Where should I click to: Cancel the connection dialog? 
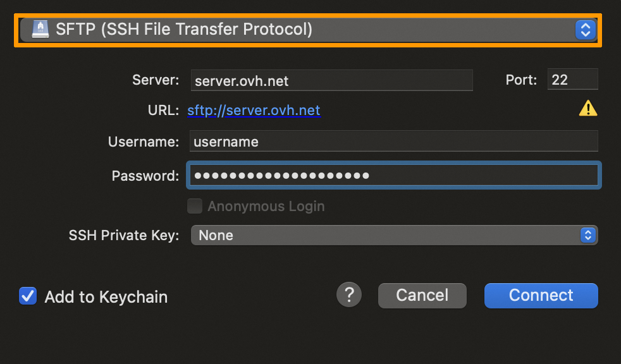[x=422, y=295]
